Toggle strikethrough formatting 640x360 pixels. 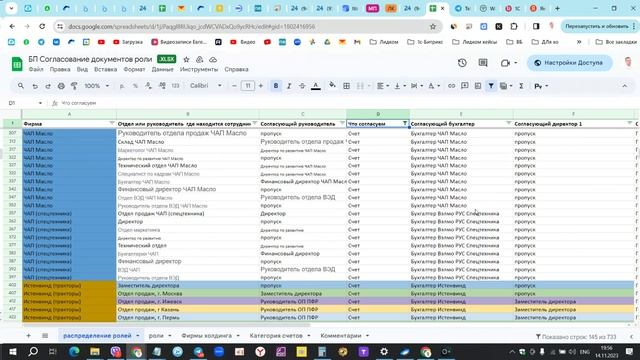coord(302,86)
